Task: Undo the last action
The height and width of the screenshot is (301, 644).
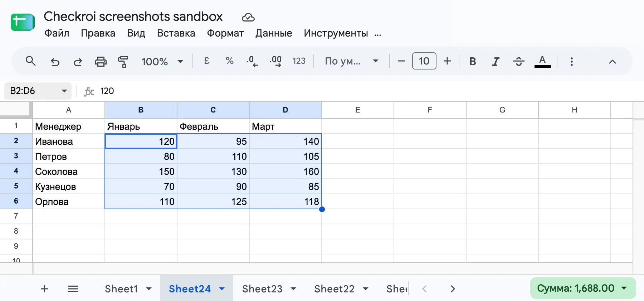Action: [x=55, y=62]
